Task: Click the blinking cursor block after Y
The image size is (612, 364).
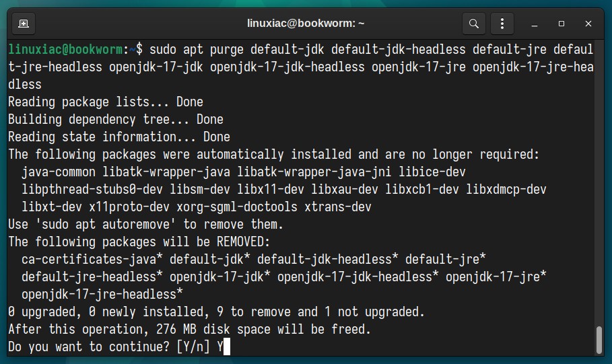Action: point(227,347)
